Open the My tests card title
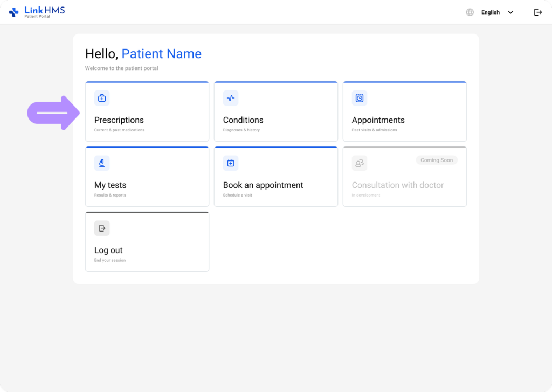The height and width of the screenshot is (392, 552). pos(110,185)
